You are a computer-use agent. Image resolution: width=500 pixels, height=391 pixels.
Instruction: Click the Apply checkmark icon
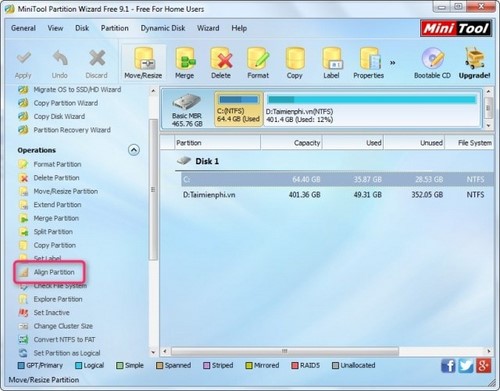[23, 58]
